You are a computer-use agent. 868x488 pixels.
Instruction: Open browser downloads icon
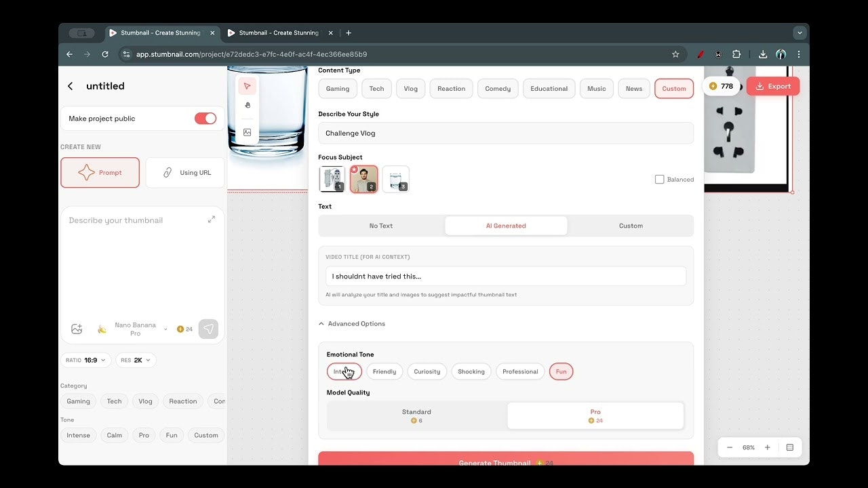[763, 54]
